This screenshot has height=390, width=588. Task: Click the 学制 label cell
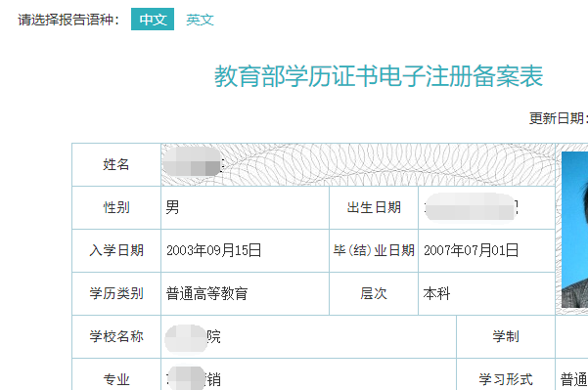506,336
